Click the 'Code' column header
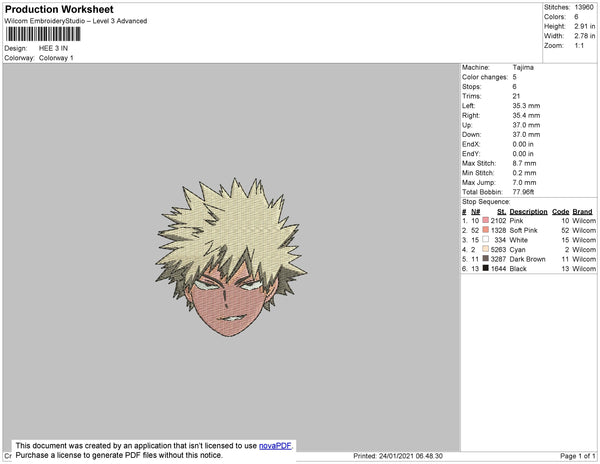 (x=561, y=212)
